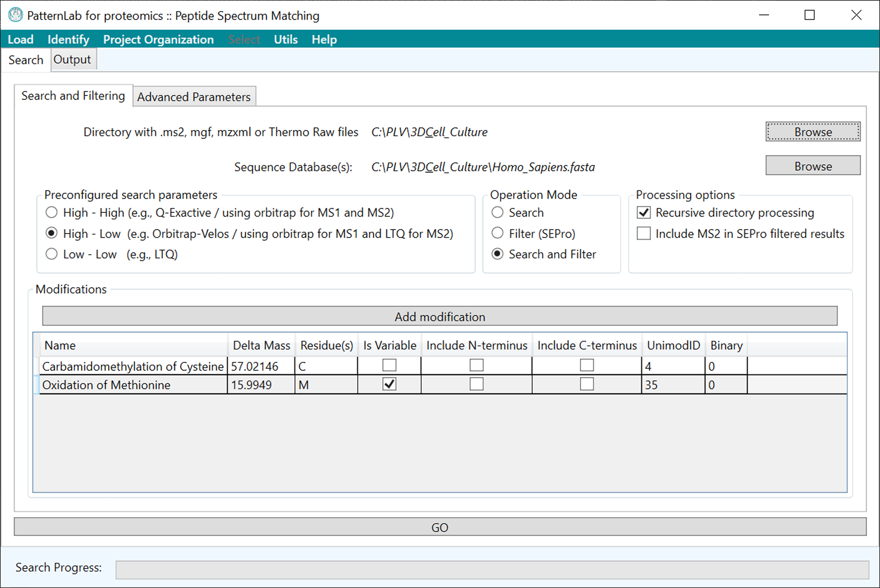
Task: Click the residue cell containing M
Action: coord(326,385)
